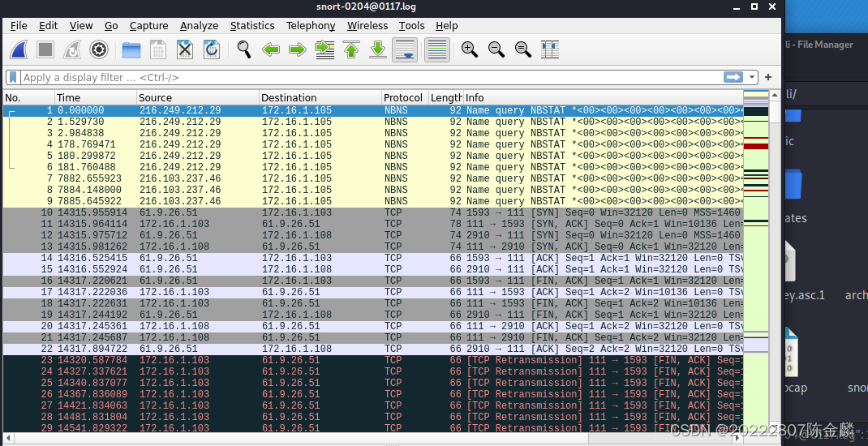Click the go to specified packet icon

tap(324, 49)
